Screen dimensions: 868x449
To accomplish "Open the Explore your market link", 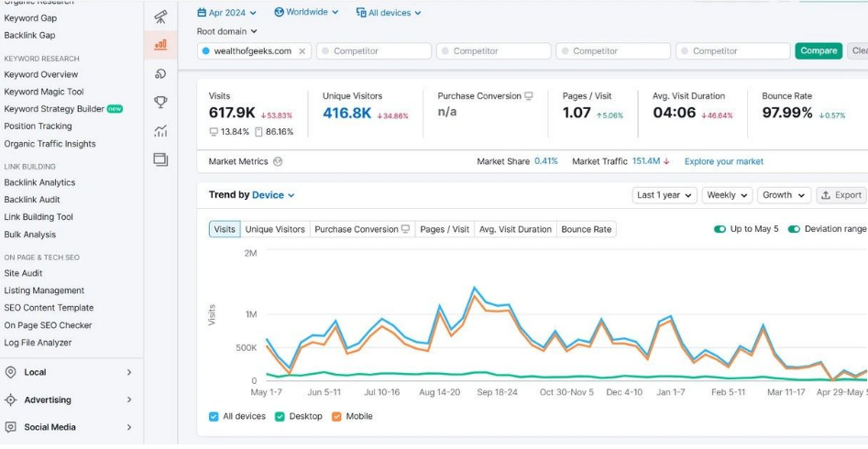I will click(x=723, y=161).
